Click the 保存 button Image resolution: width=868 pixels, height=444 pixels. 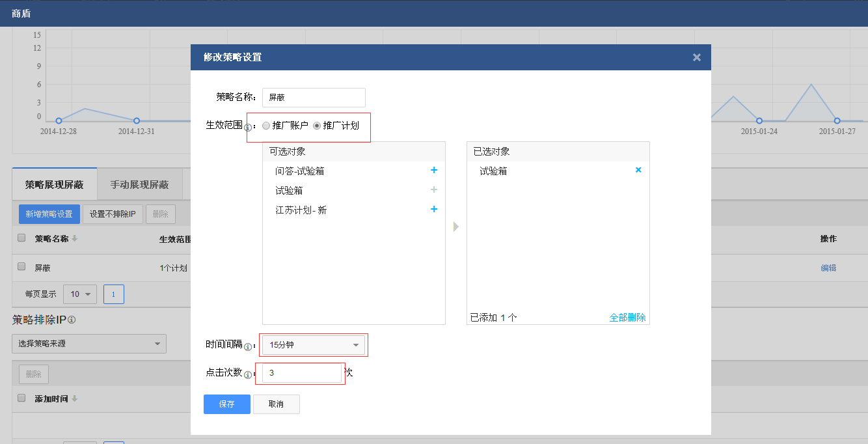coord(226,404)
